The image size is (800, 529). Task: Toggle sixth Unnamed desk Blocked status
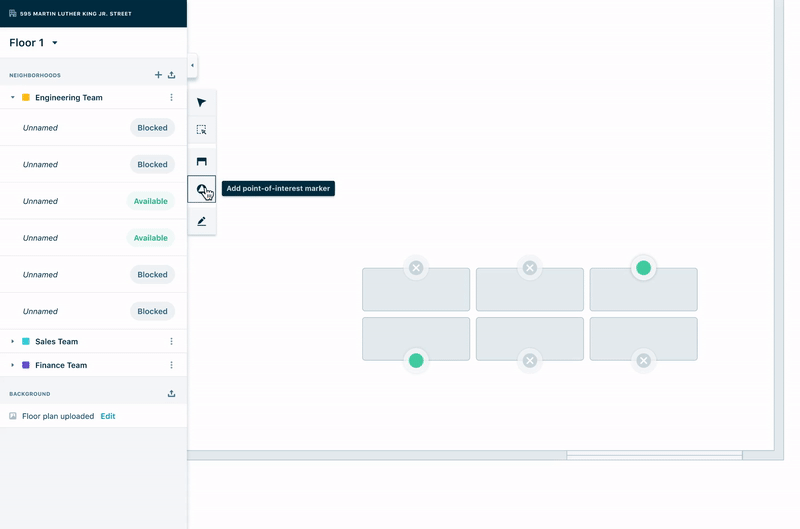pos(152,311)
